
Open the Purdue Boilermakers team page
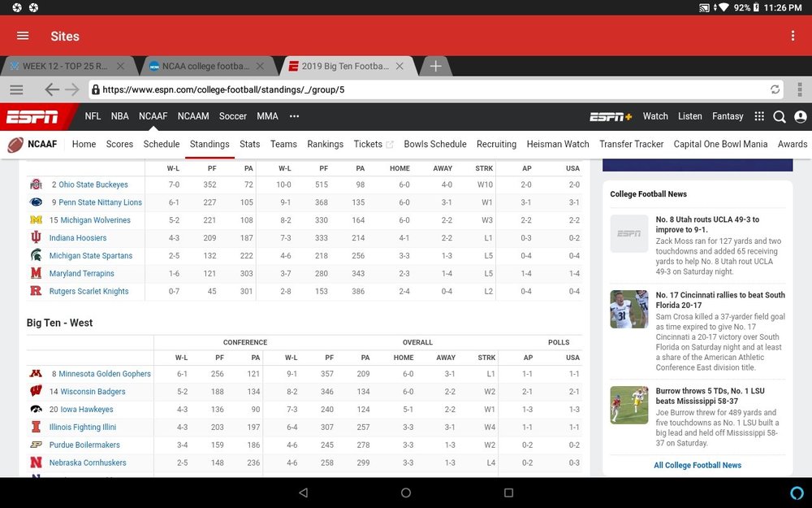(x=84, y=445)
